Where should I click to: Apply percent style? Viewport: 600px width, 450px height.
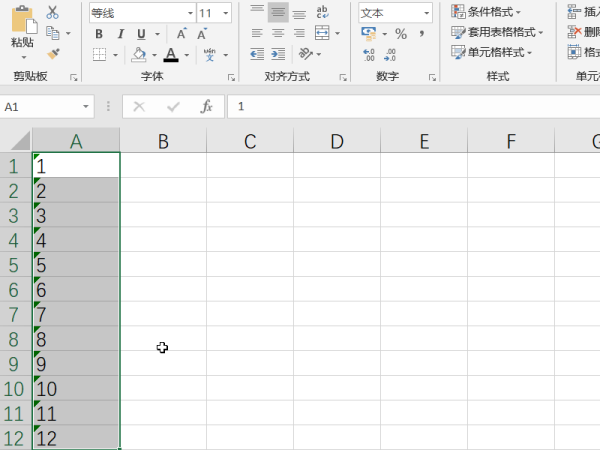(x=401, y=34)
